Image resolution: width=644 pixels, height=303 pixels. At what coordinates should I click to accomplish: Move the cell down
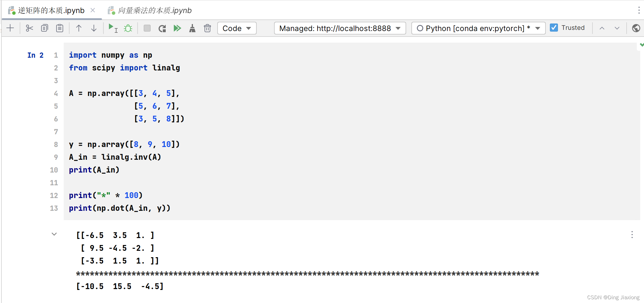click(94, 28)
